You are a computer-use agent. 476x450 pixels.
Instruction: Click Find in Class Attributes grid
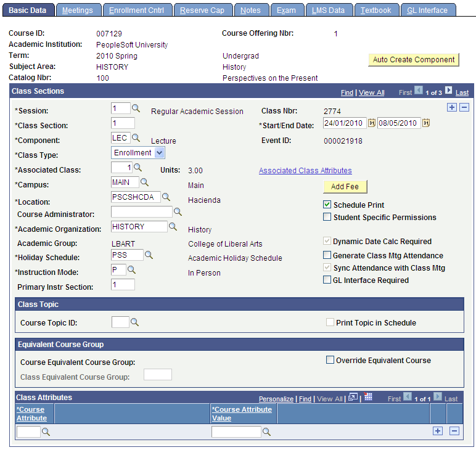pyautogui.click(x=305, y=399)
